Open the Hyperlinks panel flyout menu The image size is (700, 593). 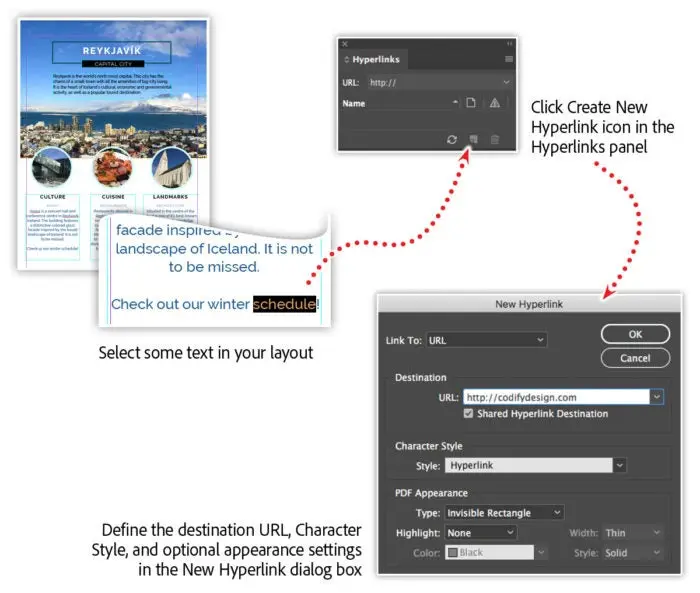(x=508, y=59)
